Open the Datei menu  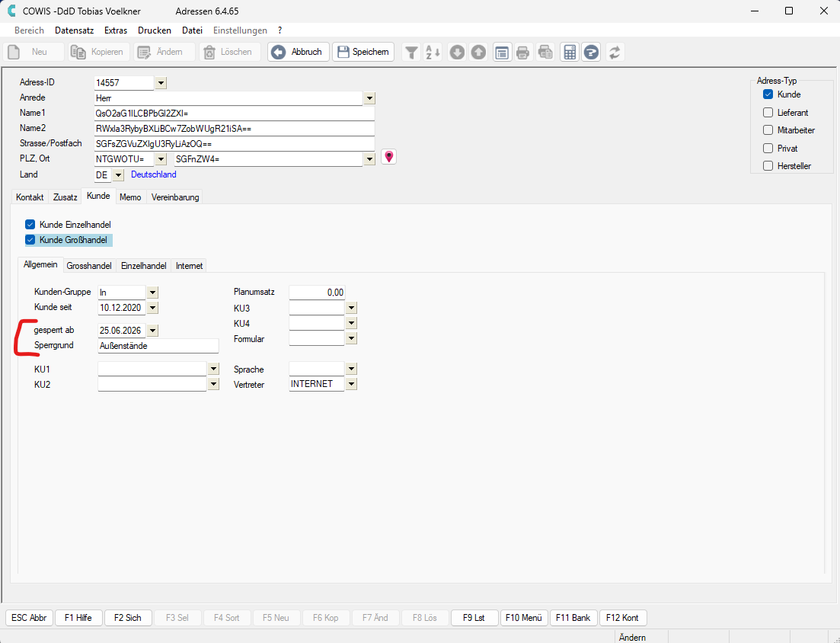192,30
